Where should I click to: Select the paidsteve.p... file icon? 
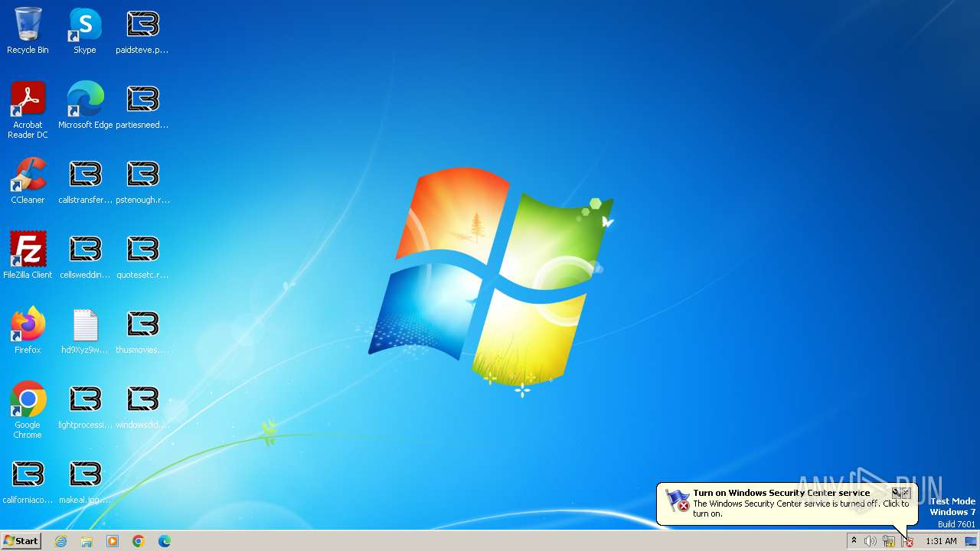(142, 31)
